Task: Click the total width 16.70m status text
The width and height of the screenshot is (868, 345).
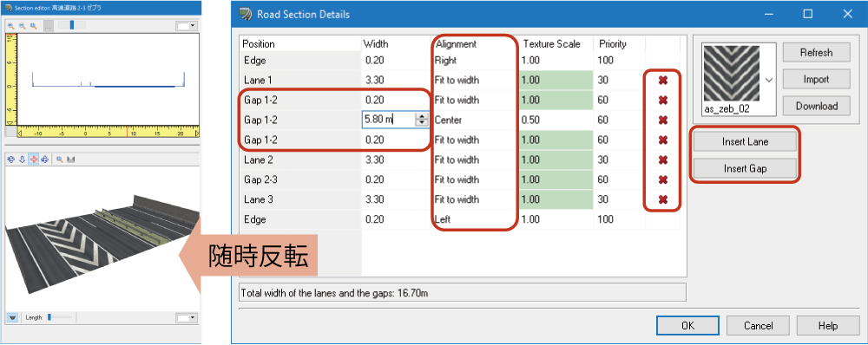Action: (335, 293)
